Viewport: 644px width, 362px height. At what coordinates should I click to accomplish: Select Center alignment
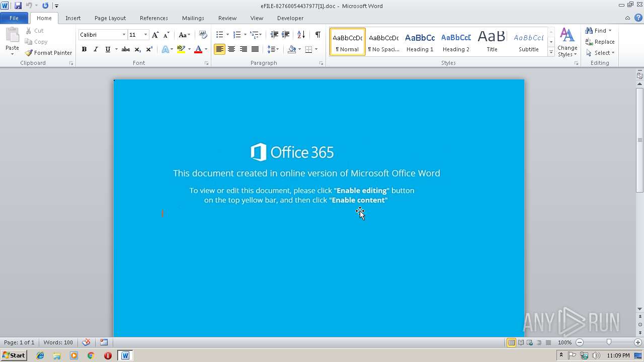coord(231,49)
